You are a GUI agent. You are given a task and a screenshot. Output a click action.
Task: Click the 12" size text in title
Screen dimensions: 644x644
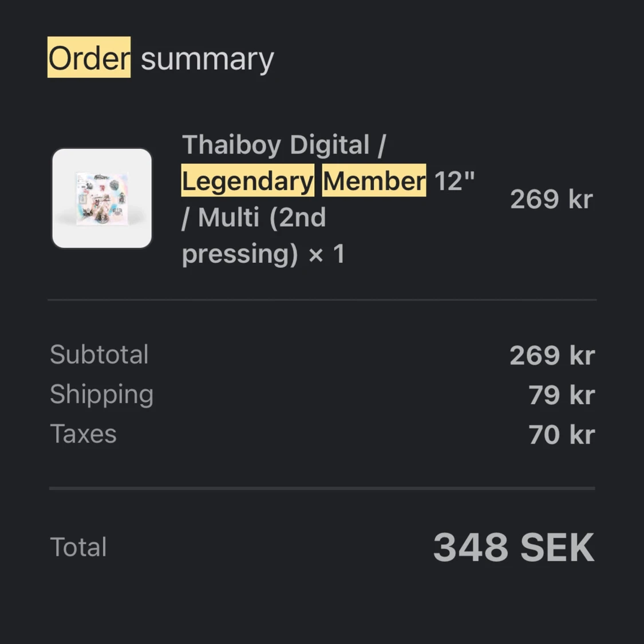455,180
